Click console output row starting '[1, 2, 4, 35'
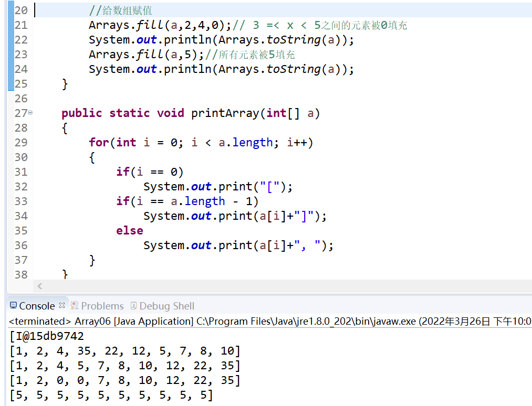The height and width of the screenshot is (406, 532). [x=125, y=351]
